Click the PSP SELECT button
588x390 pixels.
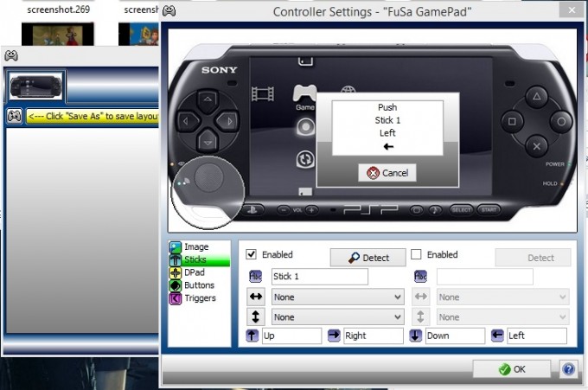tap(461, 210)
